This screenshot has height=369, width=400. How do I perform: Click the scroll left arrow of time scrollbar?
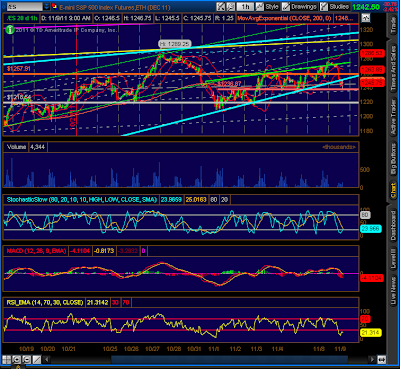point(47,360)
